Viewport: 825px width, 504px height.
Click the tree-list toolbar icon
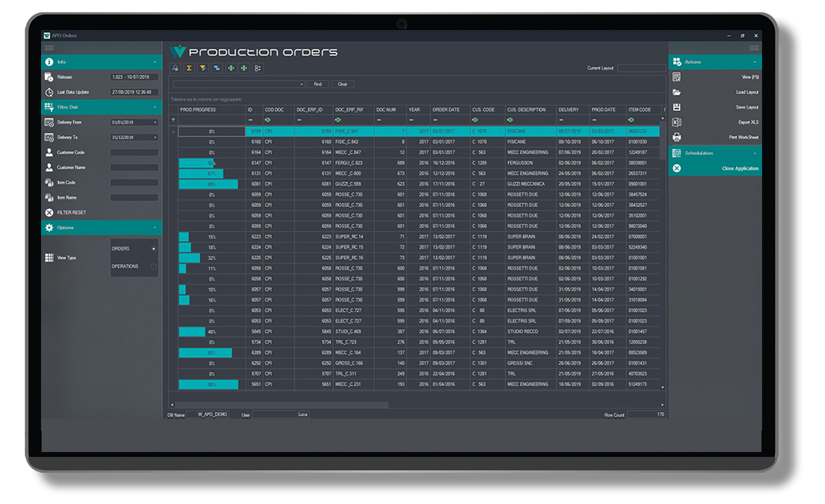click(258, 68)
